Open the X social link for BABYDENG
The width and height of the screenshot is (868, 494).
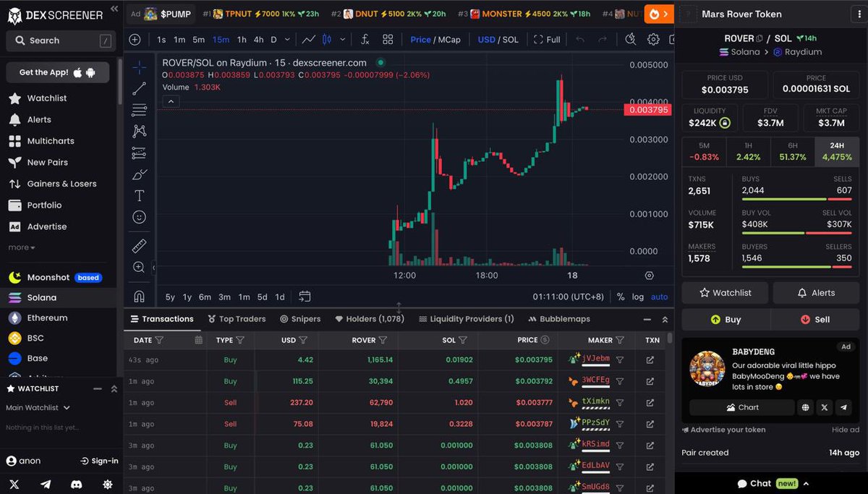tap(825, 407)
